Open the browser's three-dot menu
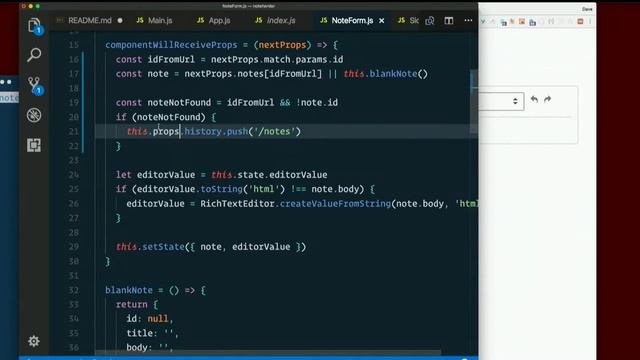 pyautogui.click(x=590, y=22)
